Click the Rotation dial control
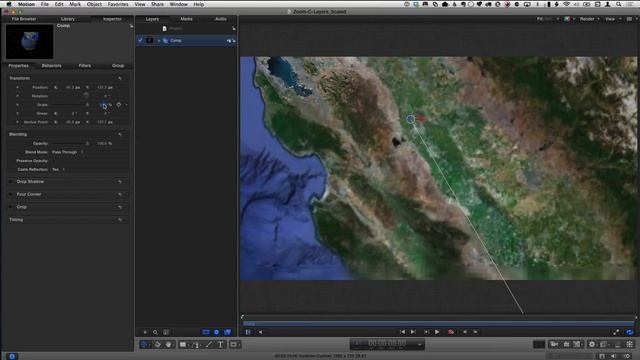This screenshot has height=360, width=640. [x=86, y=96]
